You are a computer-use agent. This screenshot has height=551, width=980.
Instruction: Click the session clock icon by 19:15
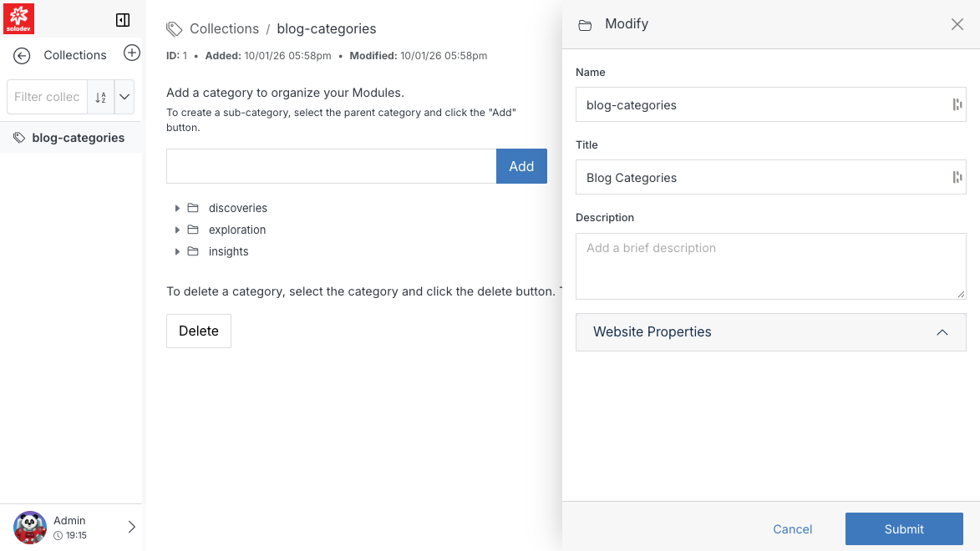[x=58, y=535]
